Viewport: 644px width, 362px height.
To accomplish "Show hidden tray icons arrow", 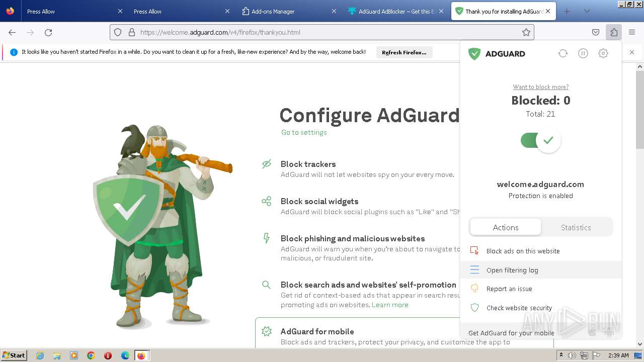I will [x=561, y=355].
